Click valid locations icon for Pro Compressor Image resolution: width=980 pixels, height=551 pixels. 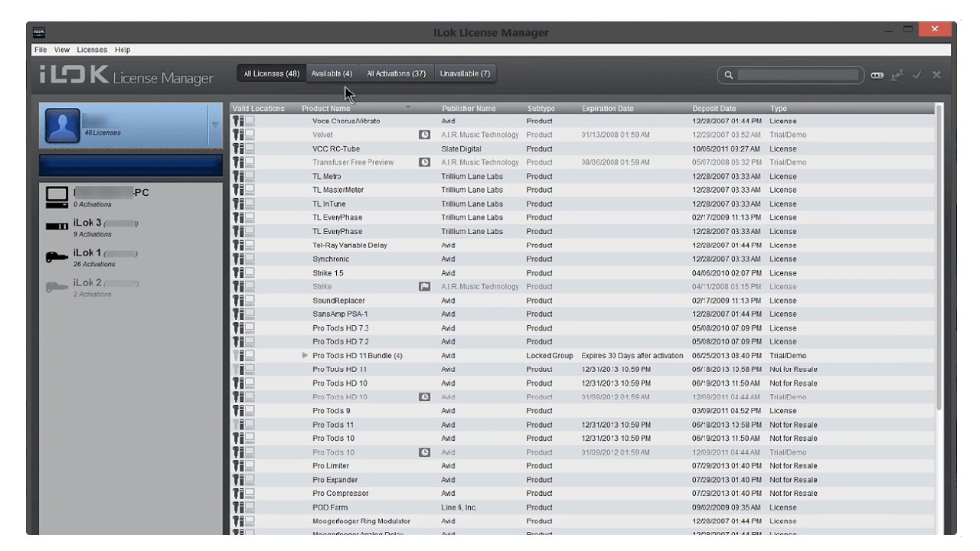tap(244, 494)
